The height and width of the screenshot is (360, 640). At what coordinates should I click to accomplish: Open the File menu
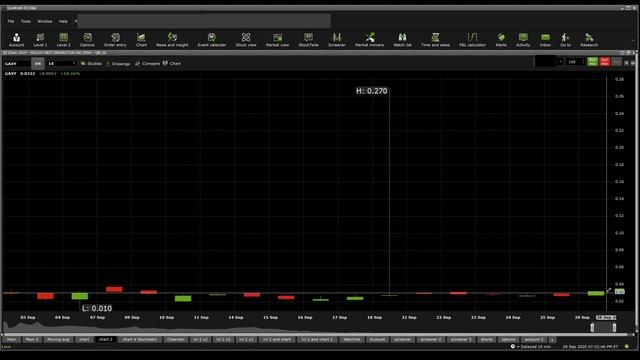(11, 21)
